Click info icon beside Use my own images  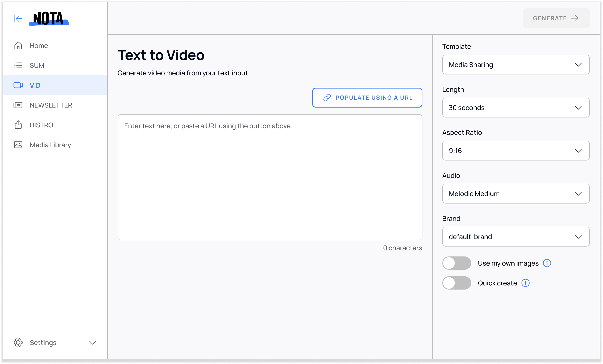(547, 263)
